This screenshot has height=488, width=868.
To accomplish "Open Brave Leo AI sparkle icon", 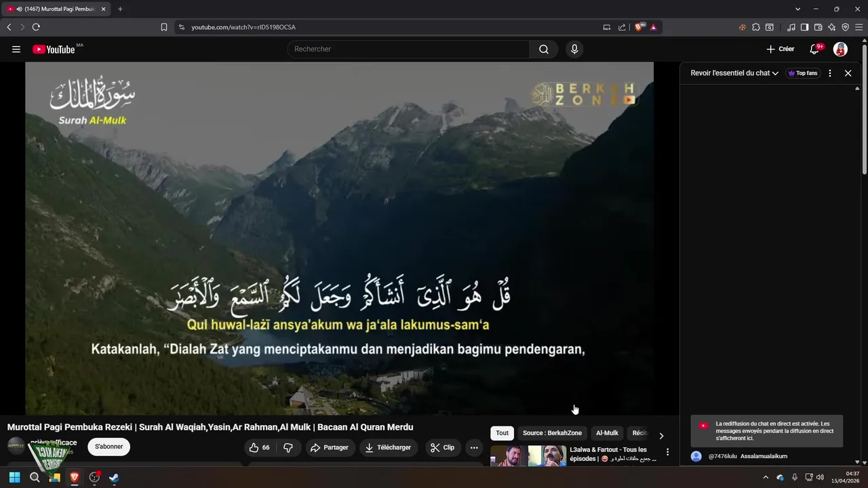I will point(832,27).
